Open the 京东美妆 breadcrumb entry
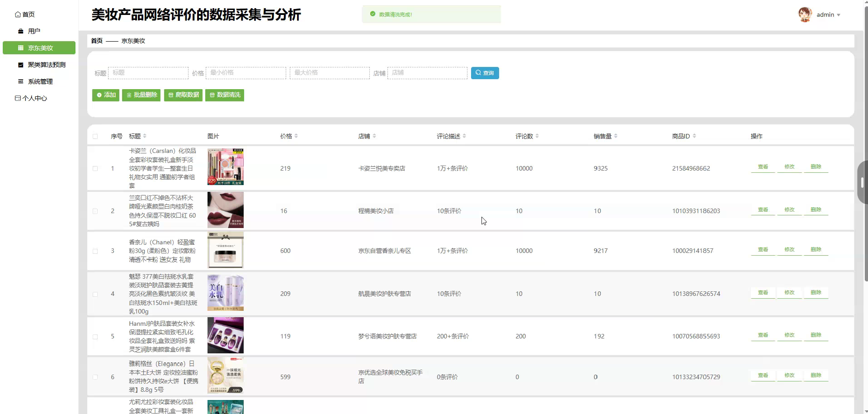This screenshot has height=414, width=868. (x=133, y=41)
